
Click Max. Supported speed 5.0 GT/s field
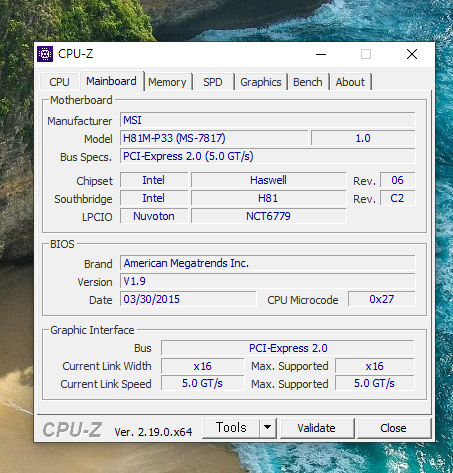[375, 383]
